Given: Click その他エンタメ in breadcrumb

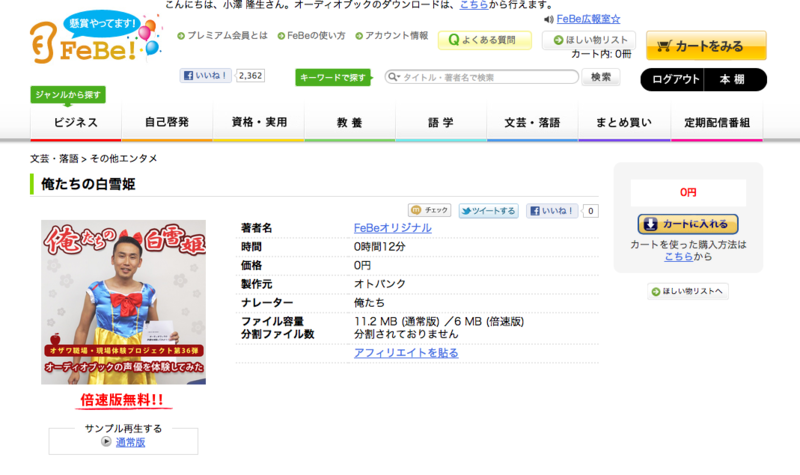Looking at the screenshot, I should pos(123,159).
